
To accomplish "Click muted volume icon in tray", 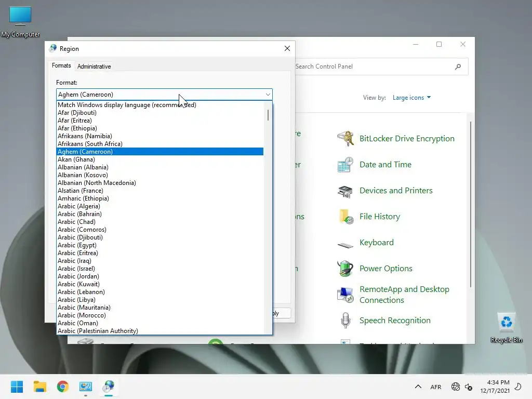I will pos(469,387).
